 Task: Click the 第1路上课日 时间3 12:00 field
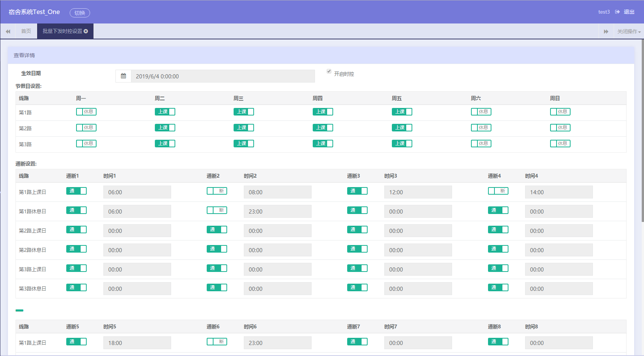point(418,192)
